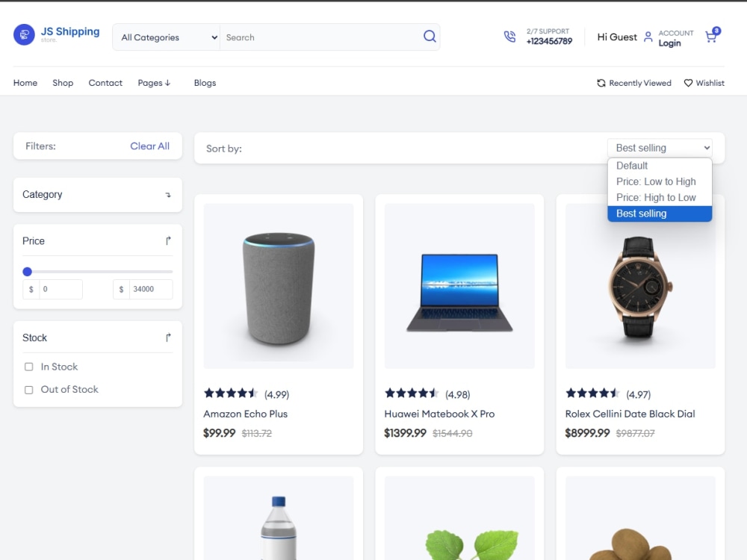Click the Recently Viewed refresh icon
Screen dimensions: 747x560
click(x=601, y=83)
